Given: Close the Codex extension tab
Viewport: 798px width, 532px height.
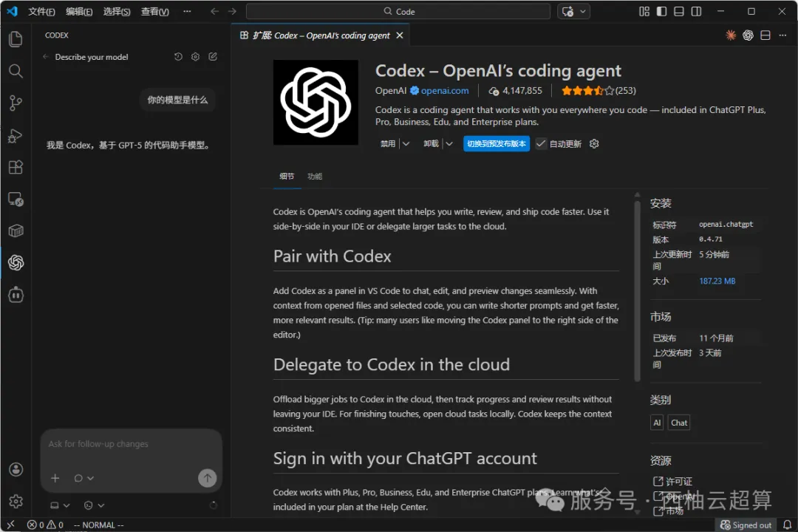Looking at the screenshot, I should tap(400, 35).
